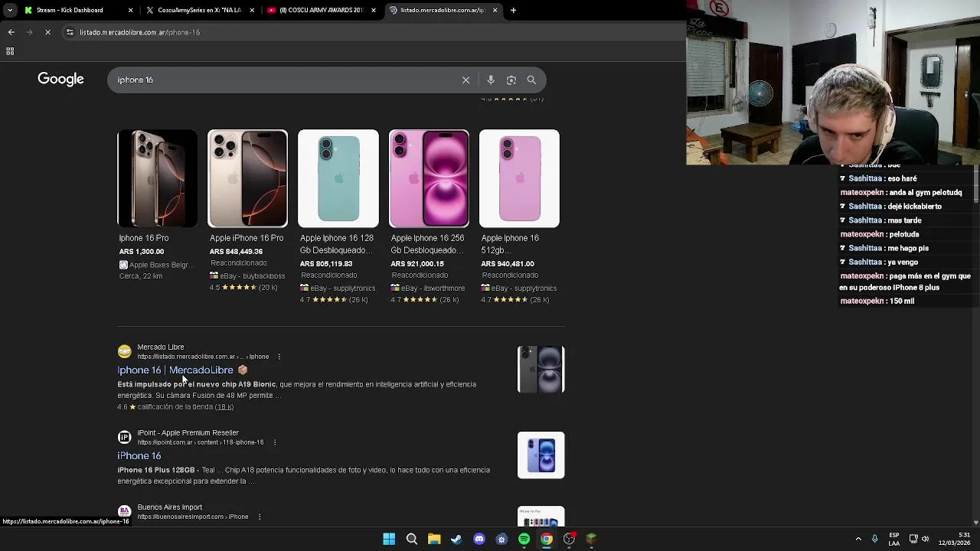Open the pink iPhone 16 256 Gb image
This screenshot has height=551, width=980.
coord(429,178)
